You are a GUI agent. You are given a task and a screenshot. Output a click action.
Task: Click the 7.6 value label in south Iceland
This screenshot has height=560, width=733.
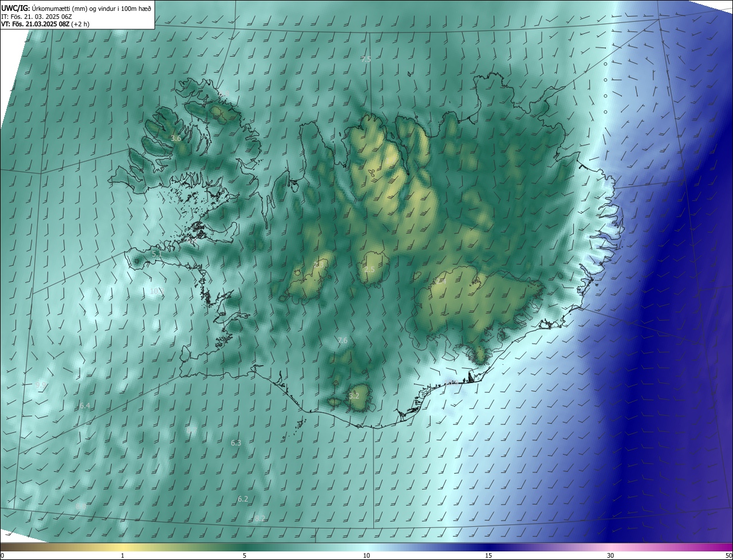point(342,341)
